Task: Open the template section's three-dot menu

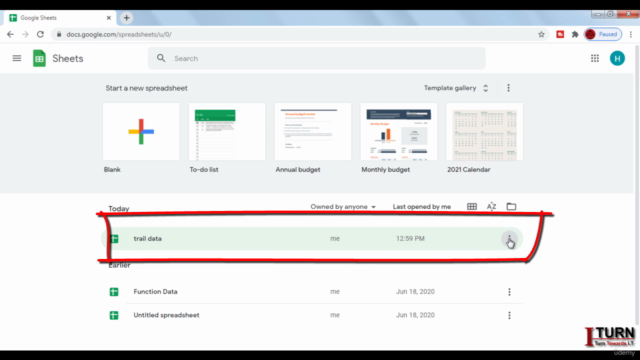Action: [509, 88]
